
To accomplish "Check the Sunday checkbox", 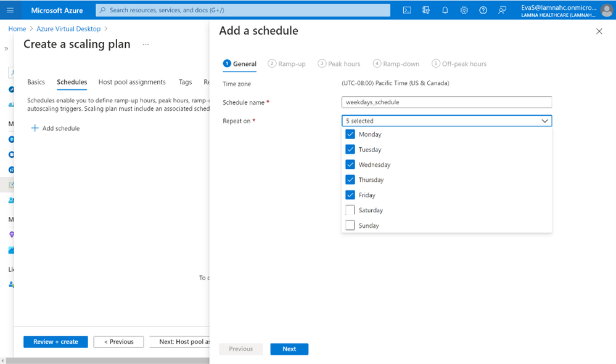I will tap(350, 225).
